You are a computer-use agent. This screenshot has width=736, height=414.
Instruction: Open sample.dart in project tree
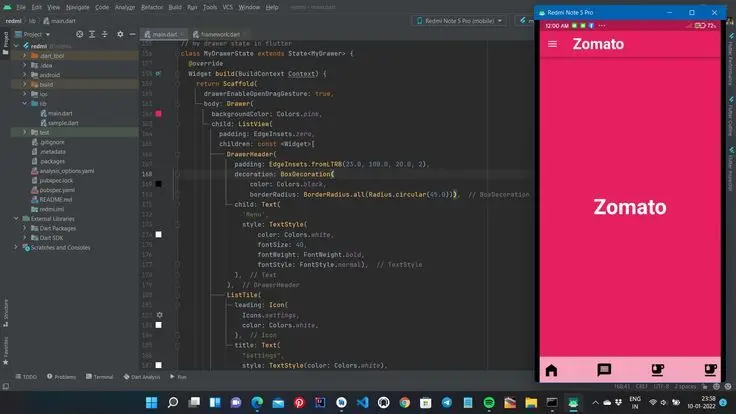(x=63, y=123)
